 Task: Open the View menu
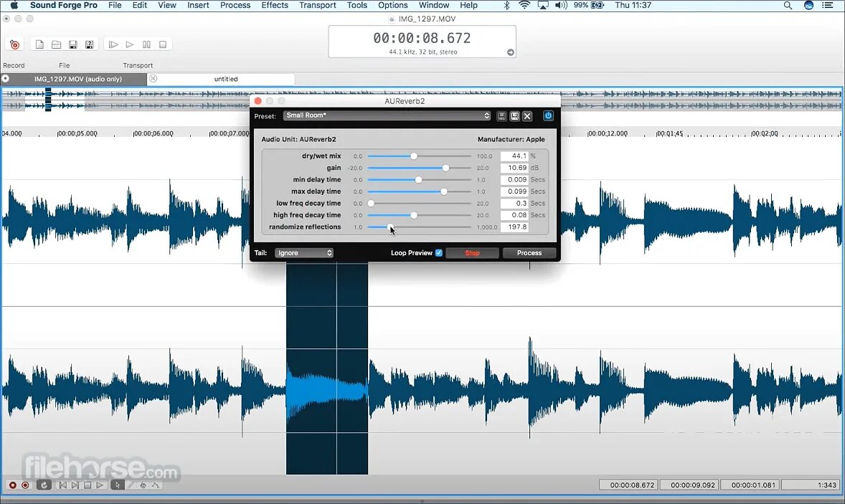click(x=167, y=6)
